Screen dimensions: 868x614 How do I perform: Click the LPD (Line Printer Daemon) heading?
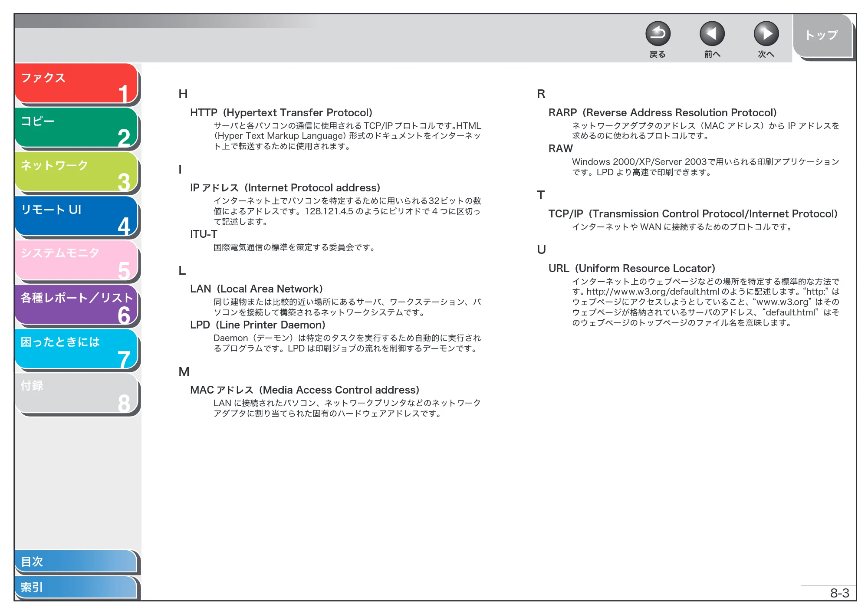(258, 325)
